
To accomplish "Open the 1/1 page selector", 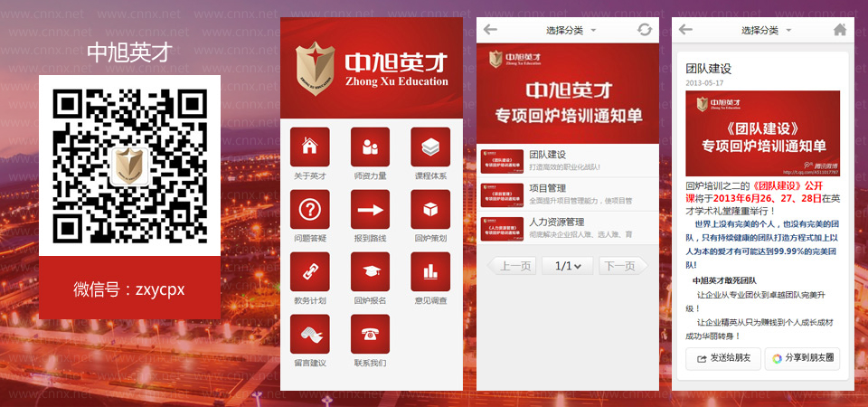I will (568, 266).
